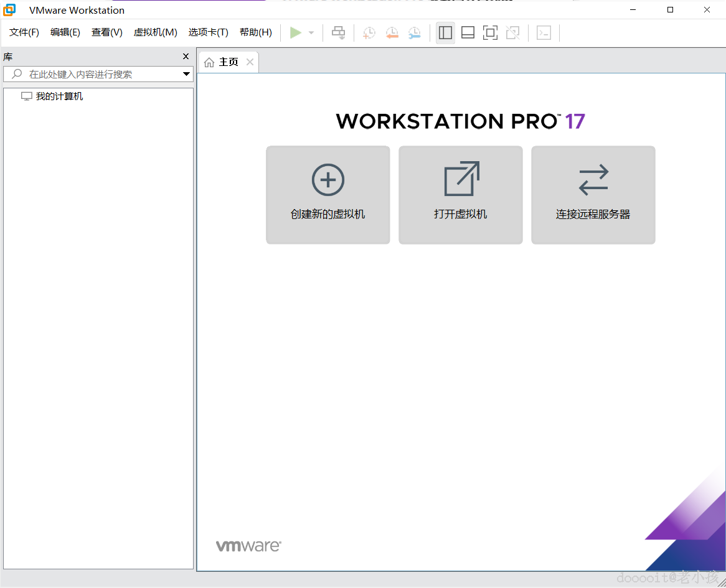Enter full screen mode icon
The width and height of the screenshot is (726, 588).
pyautogui.click(x=490, y=33)
